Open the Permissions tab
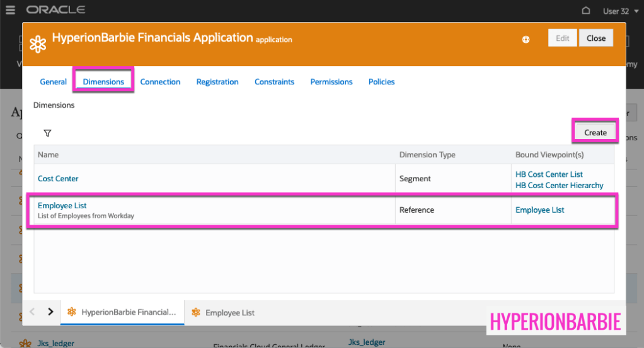Viewport: 644px width, 348px height. point(331,82)
